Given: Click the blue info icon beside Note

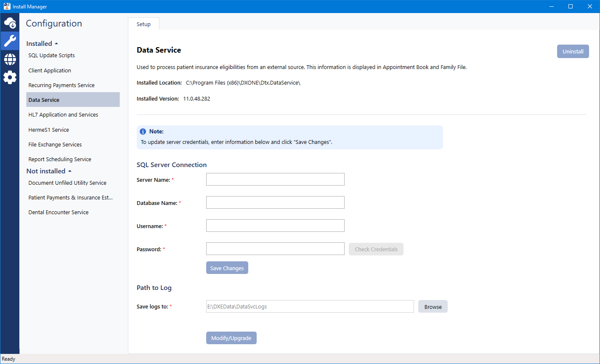Looking at the screenshot, I should pyautogui.click(x=143, y=132).
